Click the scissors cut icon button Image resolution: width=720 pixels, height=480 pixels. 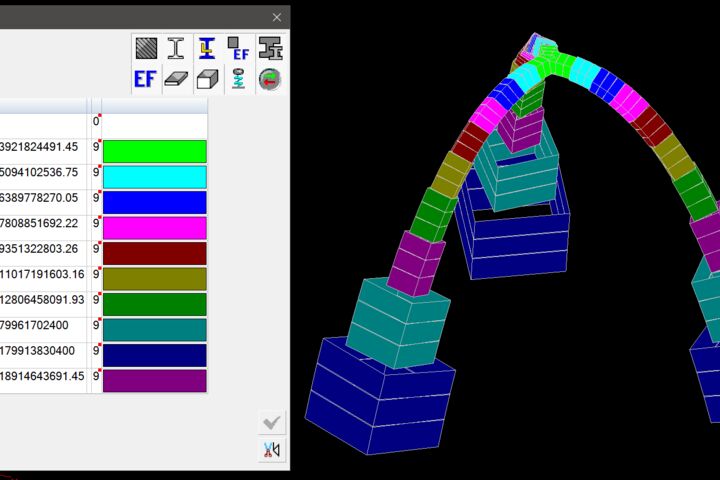click(x=272, y=450)
